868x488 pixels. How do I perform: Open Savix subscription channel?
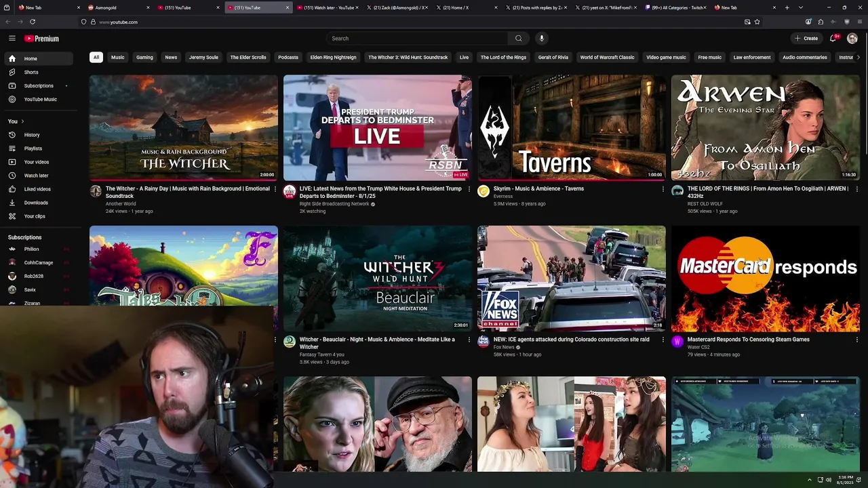pos(38,290)
